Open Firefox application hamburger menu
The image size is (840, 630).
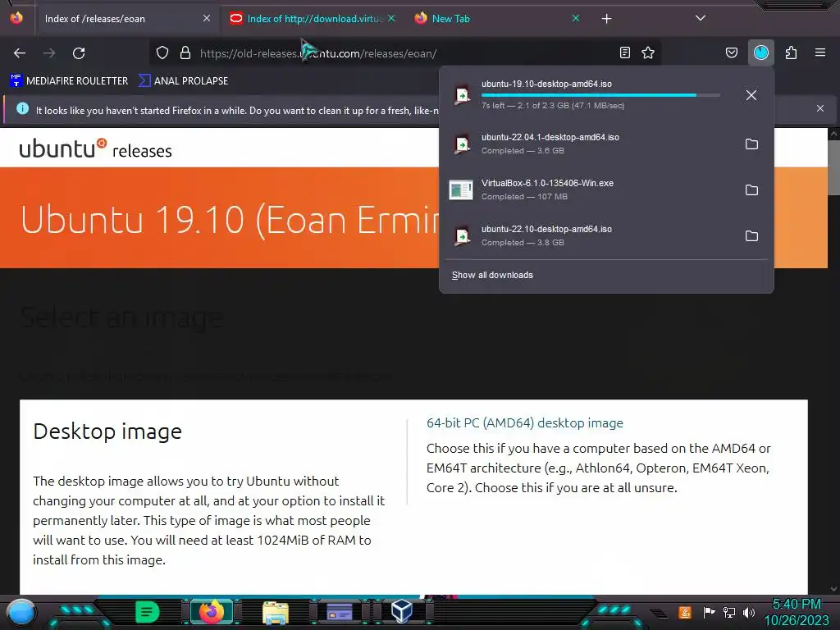pos(820,52)
